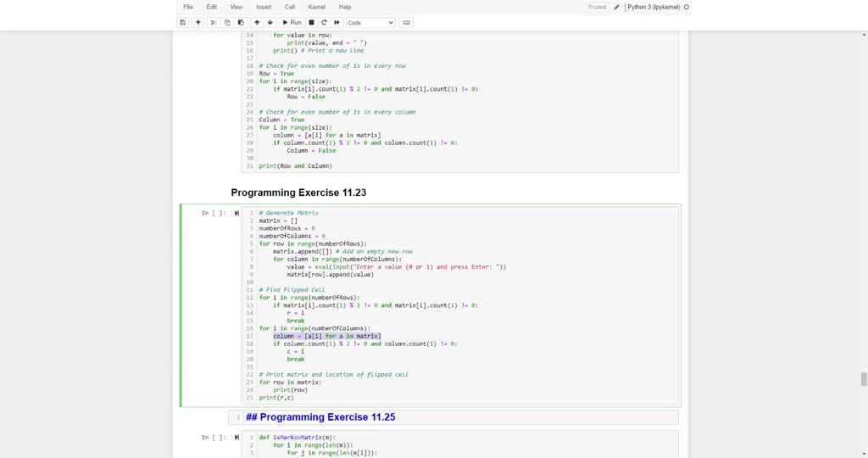The image size is (868, 458).
Task: Click the Trusted notebook indicator
Action: pyautogui.click(x=597, y=7)
